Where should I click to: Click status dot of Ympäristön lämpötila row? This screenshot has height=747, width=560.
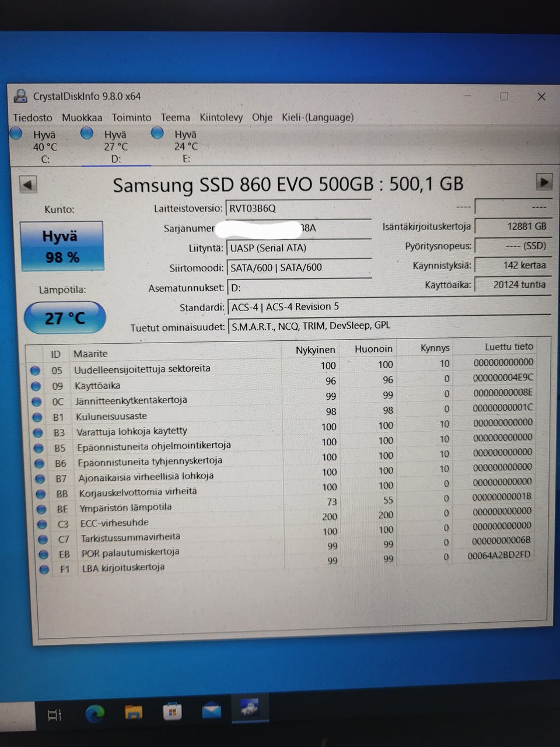(x=41, y=509)
